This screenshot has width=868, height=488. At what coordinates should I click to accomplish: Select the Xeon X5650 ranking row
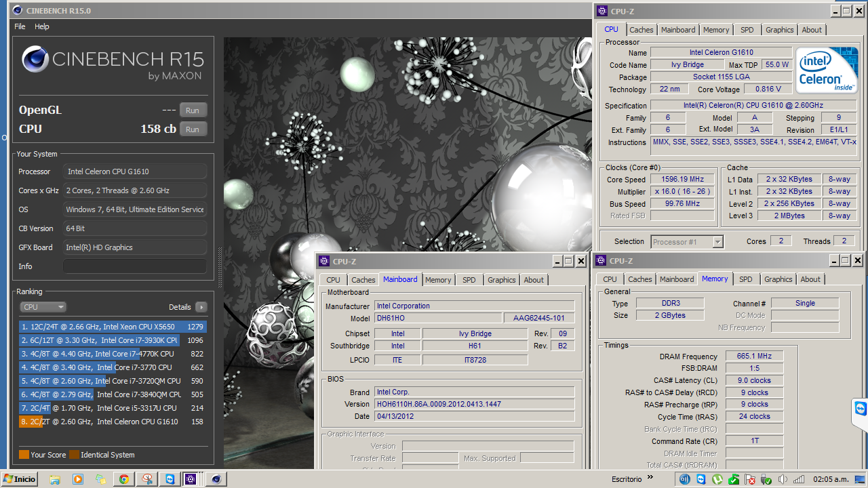click(x=113, y=327)
